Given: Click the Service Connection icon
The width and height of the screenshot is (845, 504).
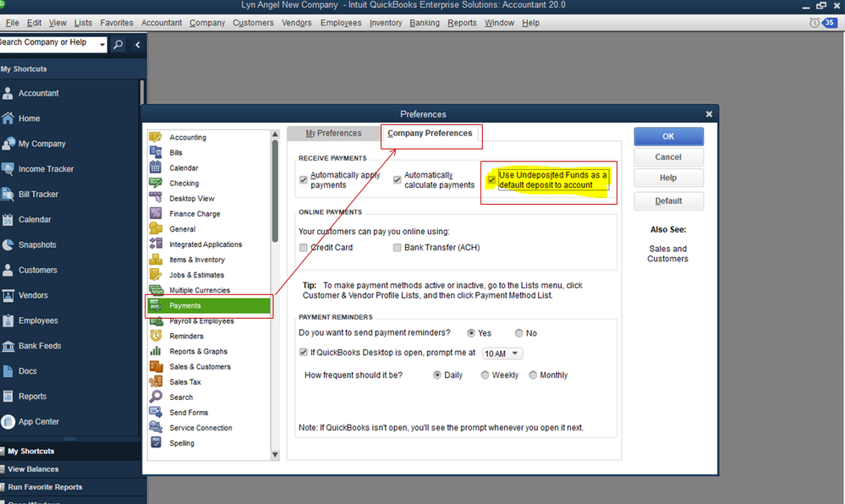Looking at the screenshot, I should [156, 427].
